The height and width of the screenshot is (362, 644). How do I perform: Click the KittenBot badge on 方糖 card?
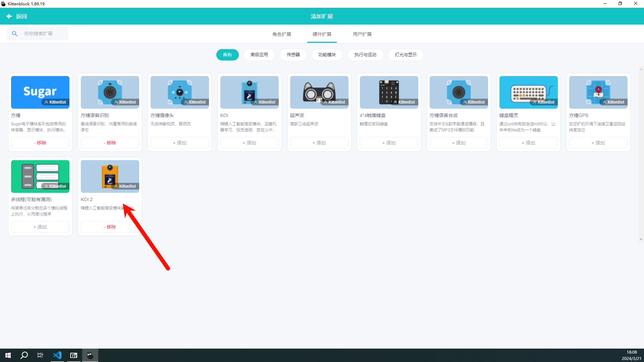(x=55, y=102)
